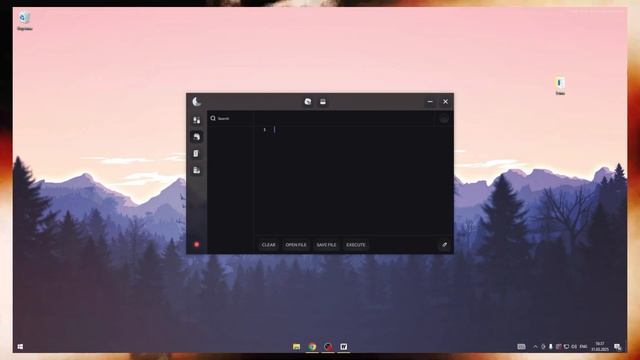Click the moon logo in the executor title bar

point(197,102)
